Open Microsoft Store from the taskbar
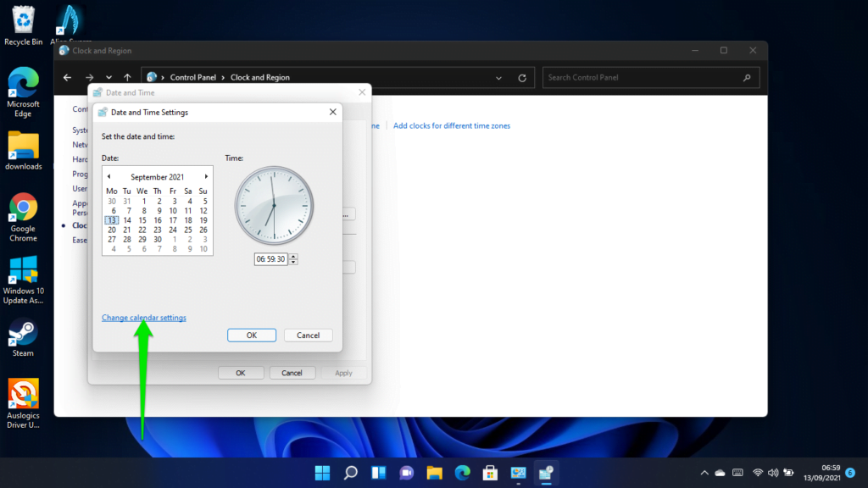 point(490,474)
